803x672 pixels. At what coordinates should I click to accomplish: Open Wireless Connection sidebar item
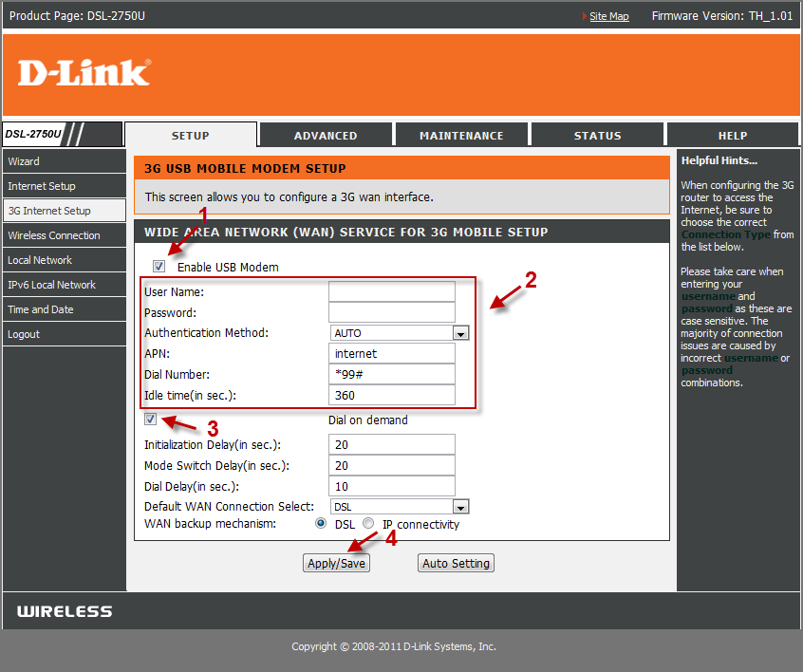[65, 235]
